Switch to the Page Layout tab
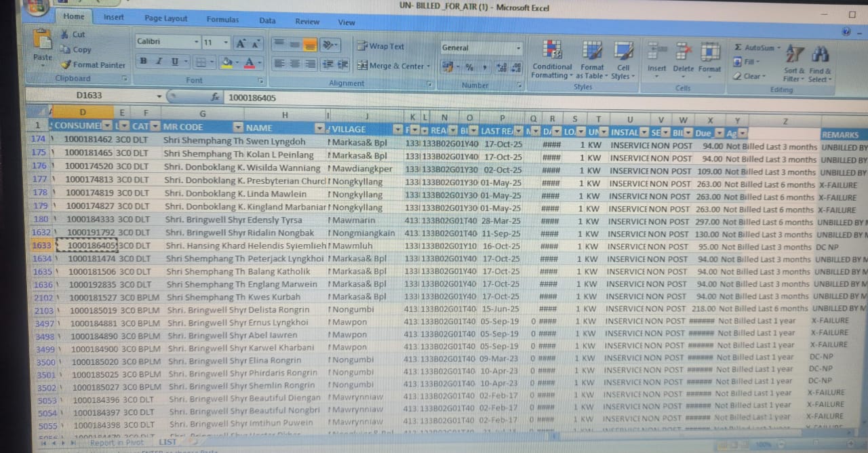 point(166,18)
